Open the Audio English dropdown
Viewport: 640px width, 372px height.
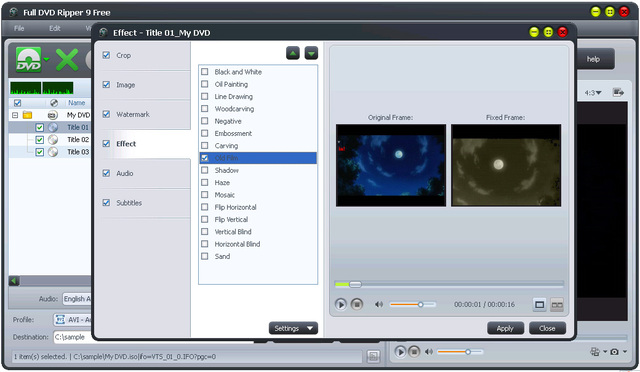(x=77, y=299)
